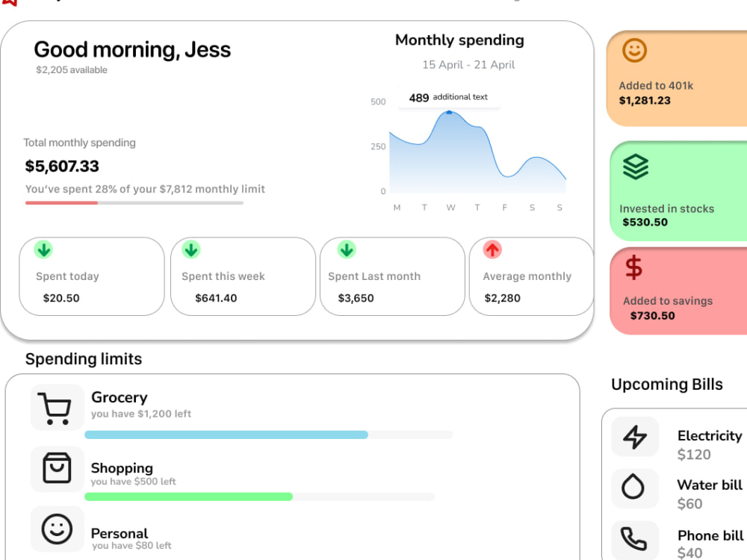The width and height of the screenshot is (747, 560).
Task: Click the green down arrow on Spent today
Action: [43, 249]
